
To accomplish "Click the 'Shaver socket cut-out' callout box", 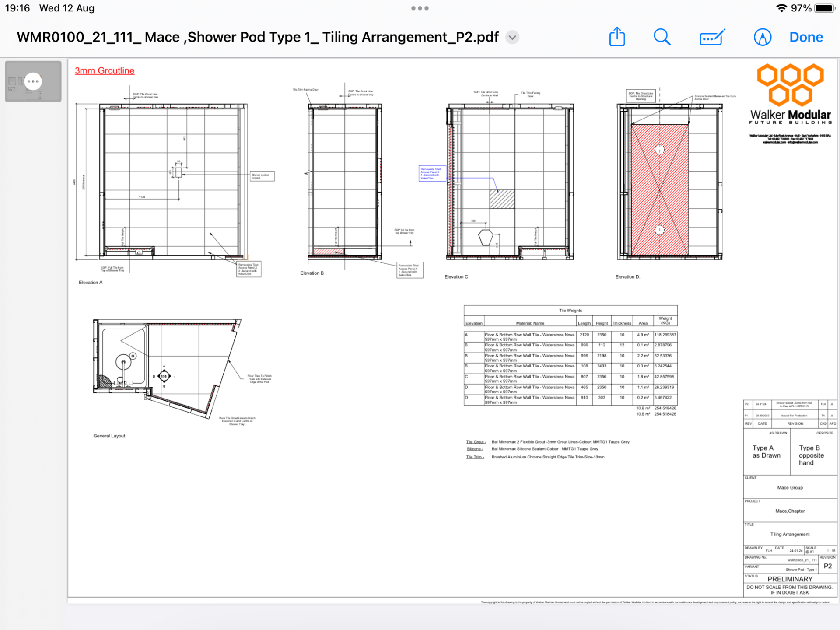I will (262, 176).
